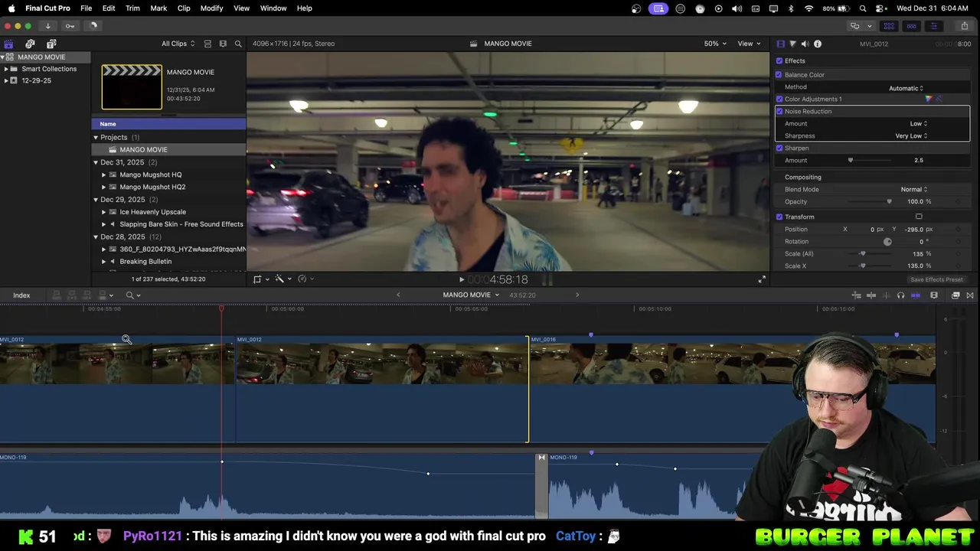Toggle the Timeline panel button in toolbar
This screenshot has width=980, height=551.
(911, 26)
